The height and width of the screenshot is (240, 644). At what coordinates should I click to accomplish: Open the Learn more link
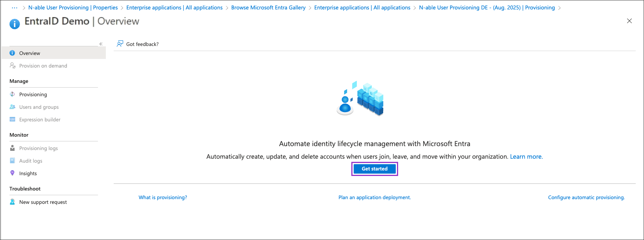(x=526, y=156)
